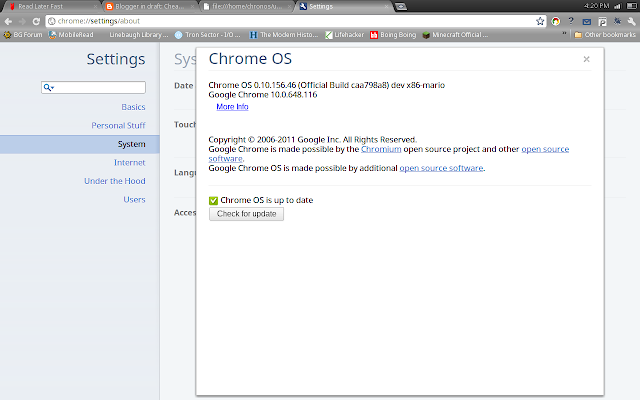Open the Tron Sector bookmark
Screen dimensions: 640x400
(208, 35)
